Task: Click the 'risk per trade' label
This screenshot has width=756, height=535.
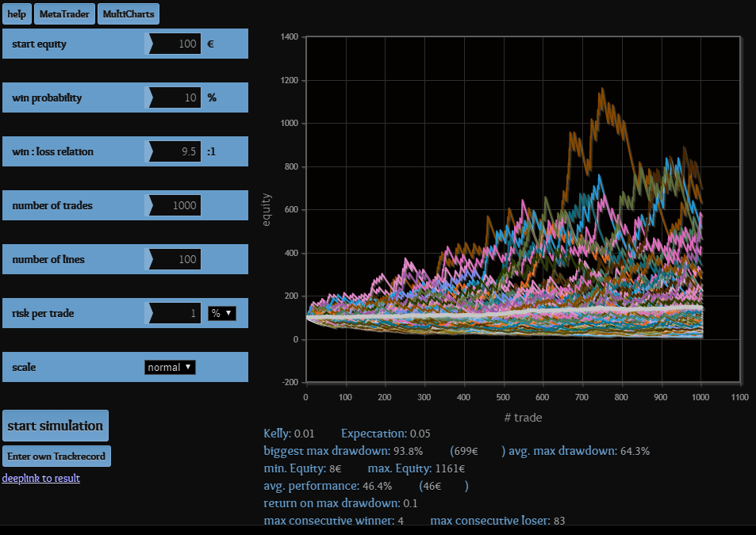Action: pyautogui.click(x=43, y=314)
